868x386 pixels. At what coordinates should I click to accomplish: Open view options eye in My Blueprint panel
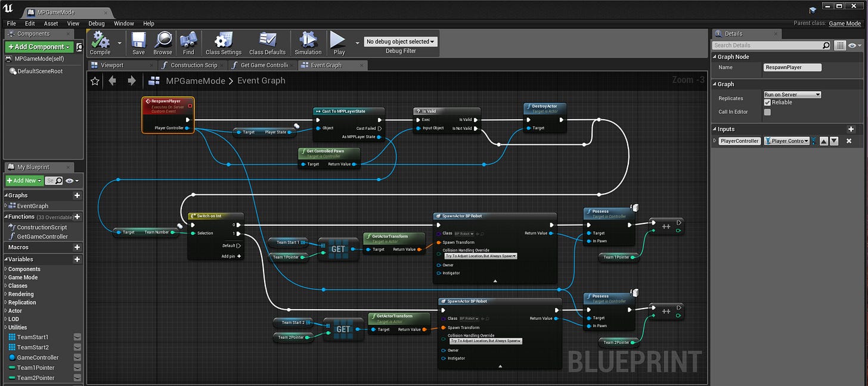pyautogui.click(x=73, y=180)
